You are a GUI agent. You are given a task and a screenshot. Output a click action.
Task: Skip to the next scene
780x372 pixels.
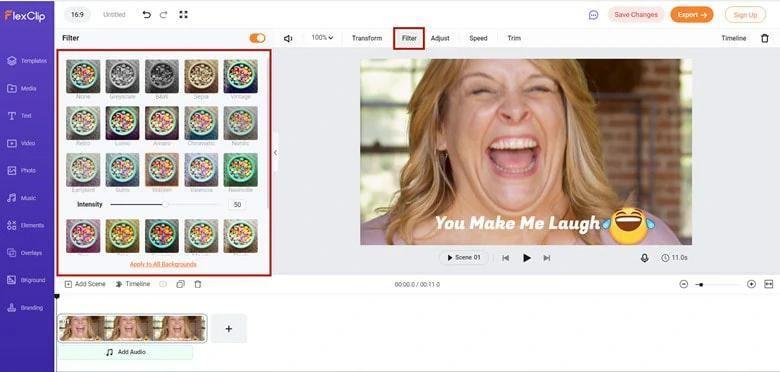[x=547, y=258]
